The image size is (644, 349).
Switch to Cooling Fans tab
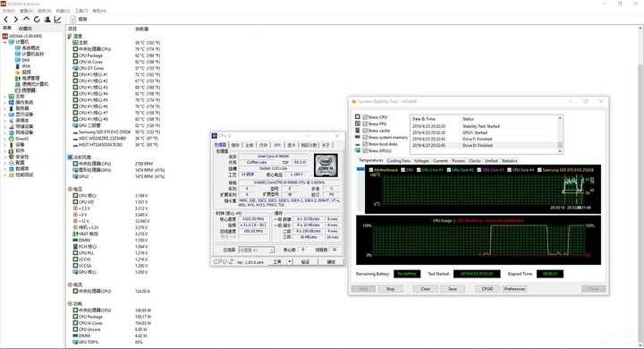click(x=398, y=161)
